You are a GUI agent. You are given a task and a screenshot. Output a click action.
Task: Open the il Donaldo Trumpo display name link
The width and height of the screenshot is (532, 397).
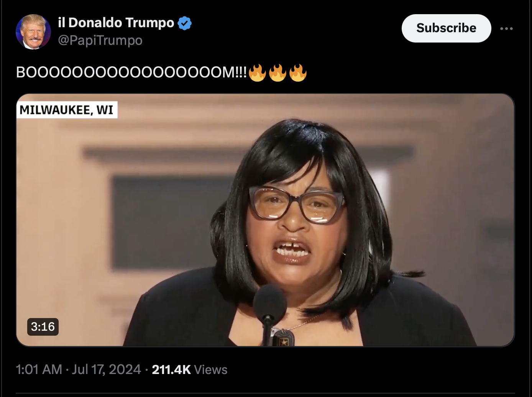pos(116,23)
